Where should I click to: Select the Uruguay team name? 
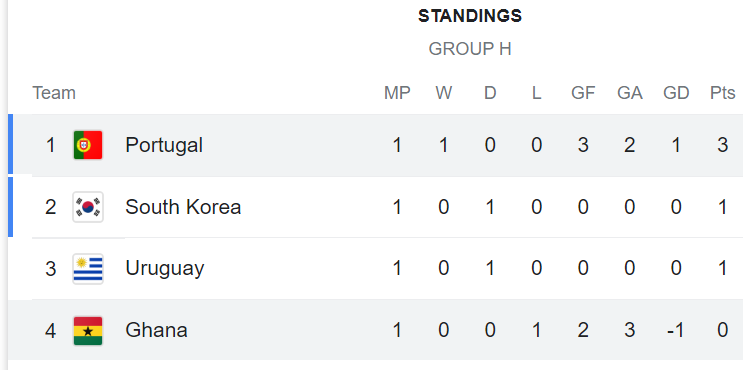click(x=164, y=269)
